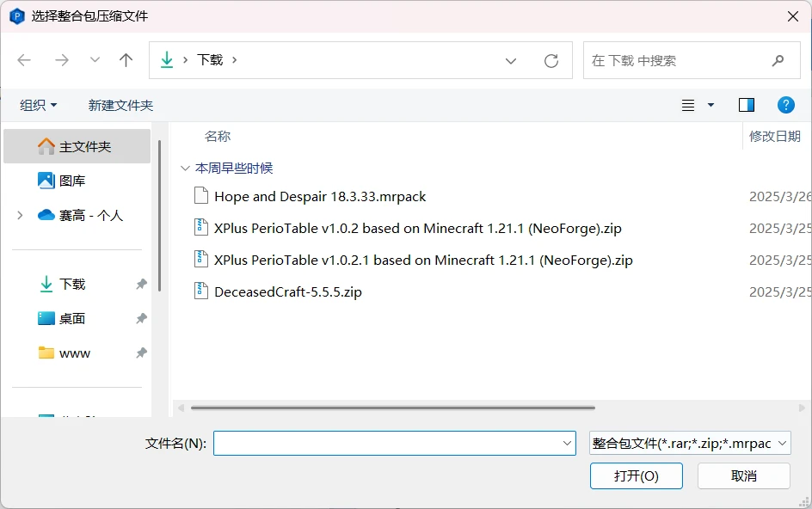This screenshot has height=509, width=812.
Task: Click the 2025/3/26 date of Hope and Despair
Action: [x=780, y=197]
